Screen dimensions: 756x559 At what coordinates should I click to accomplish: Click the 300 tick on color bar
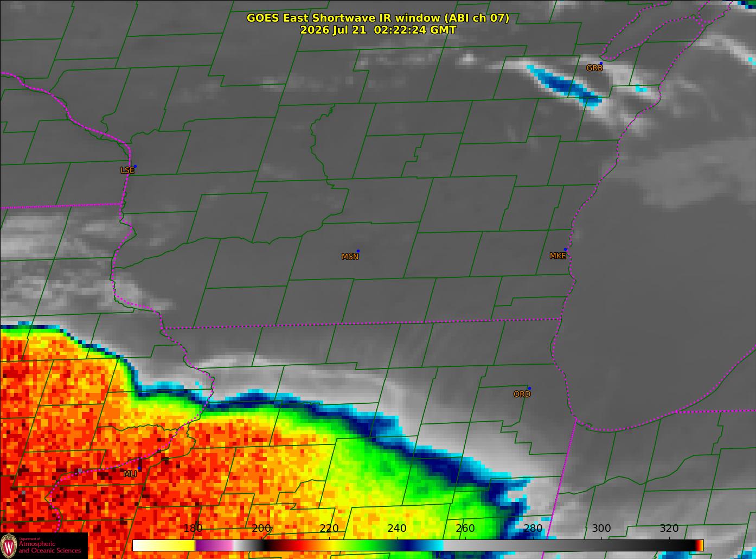(601, 528)
